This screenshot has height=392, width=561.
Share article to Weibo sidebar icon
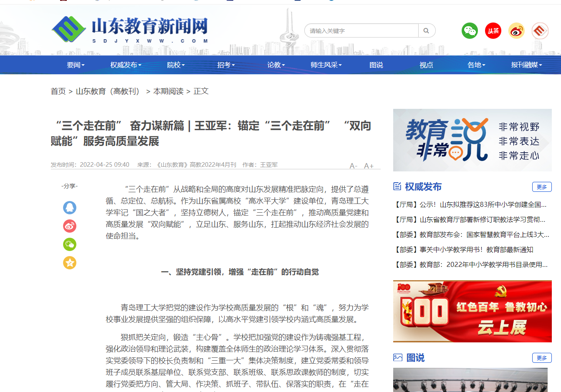pyautogui.click(x=70, y=226)
